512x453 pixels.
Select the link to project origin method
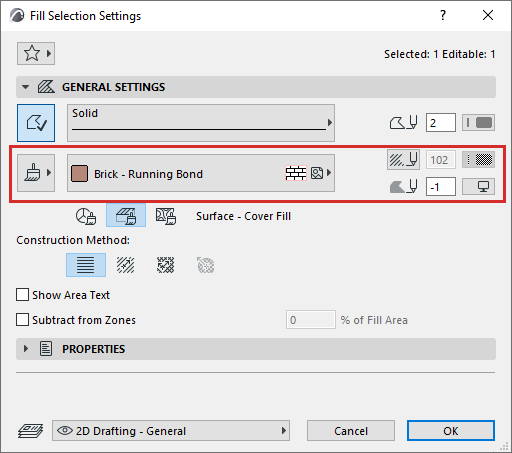click(86, 265)
